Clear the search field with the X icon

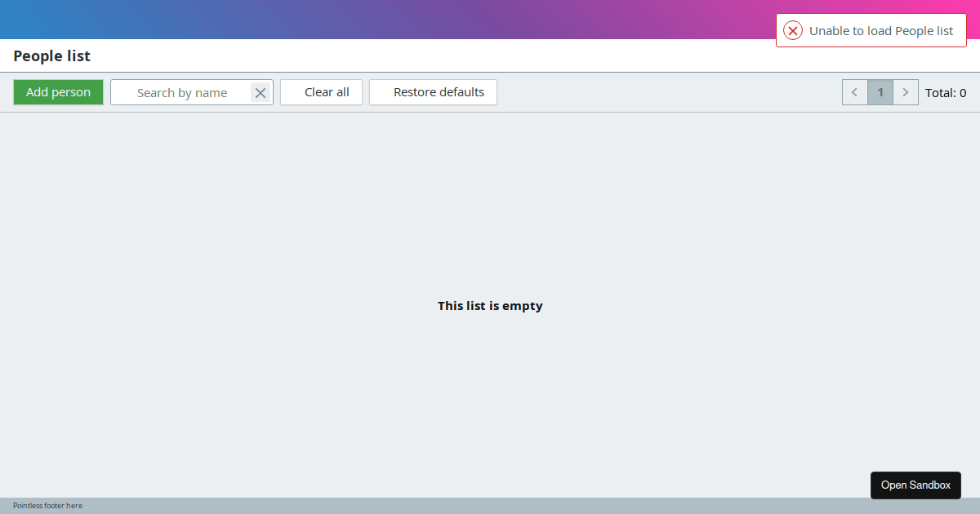coord(260,92)
